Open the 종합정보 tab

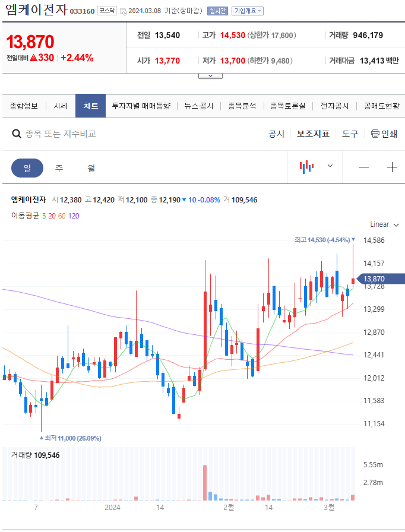coord(24,106)
